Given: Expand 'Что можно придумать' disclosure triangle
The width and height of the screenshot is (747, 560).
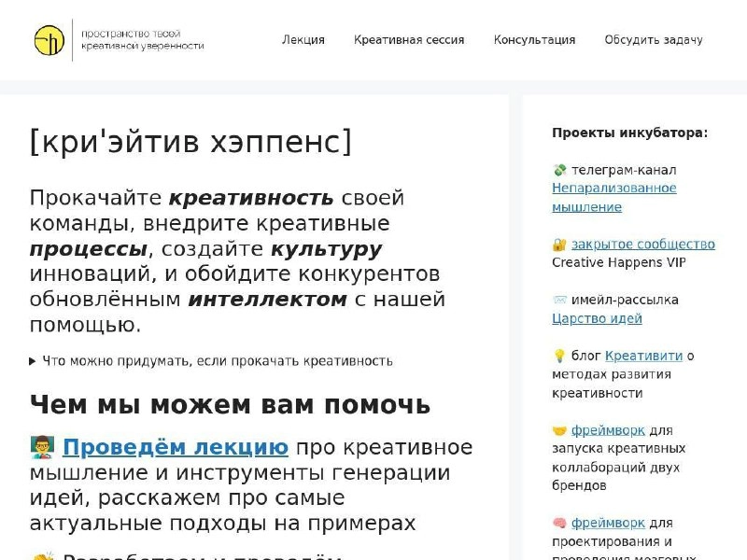Looking at the screenshot, I should pos(33,361).
